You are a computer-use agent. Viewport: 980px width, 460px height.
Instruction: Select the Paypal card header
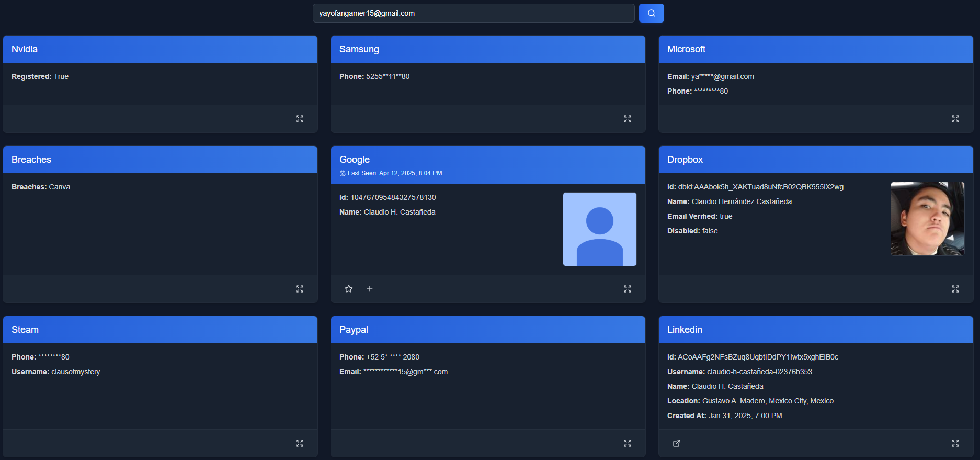point(488,330)
